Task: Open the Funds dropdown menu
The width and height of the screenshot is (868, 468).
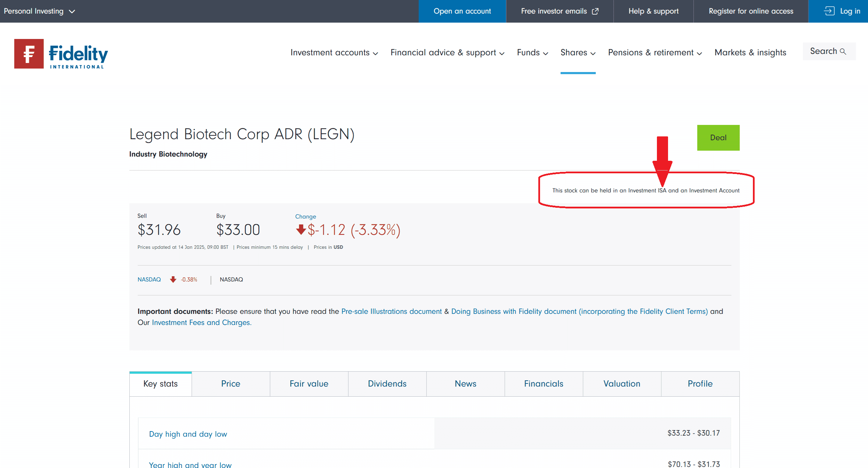Action: pos(532,53)
